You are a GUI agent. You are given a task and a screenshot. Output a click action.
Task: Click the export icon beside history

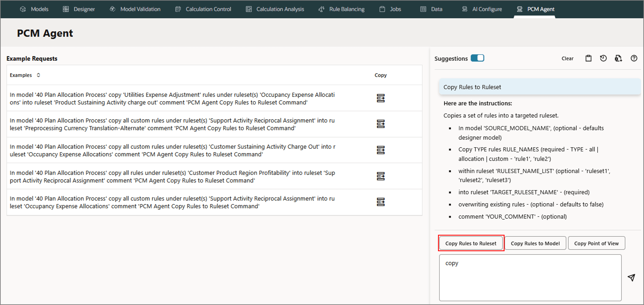(618, 59)
